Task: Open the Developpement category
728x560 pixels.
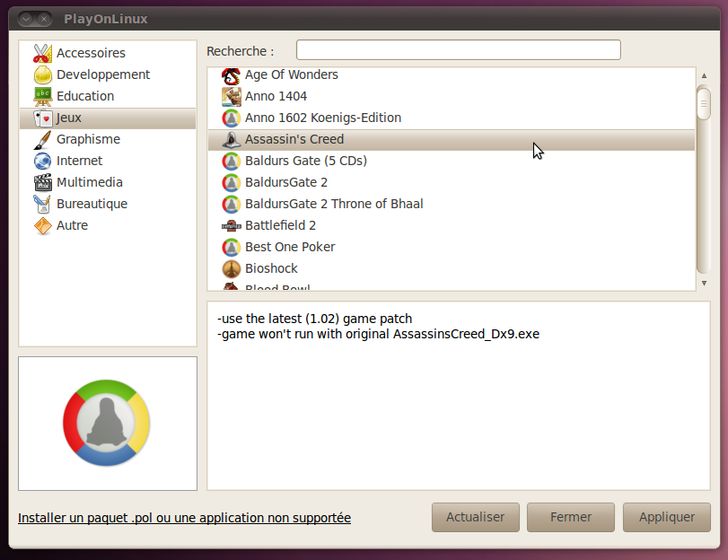Action: [x=108, y=74]
